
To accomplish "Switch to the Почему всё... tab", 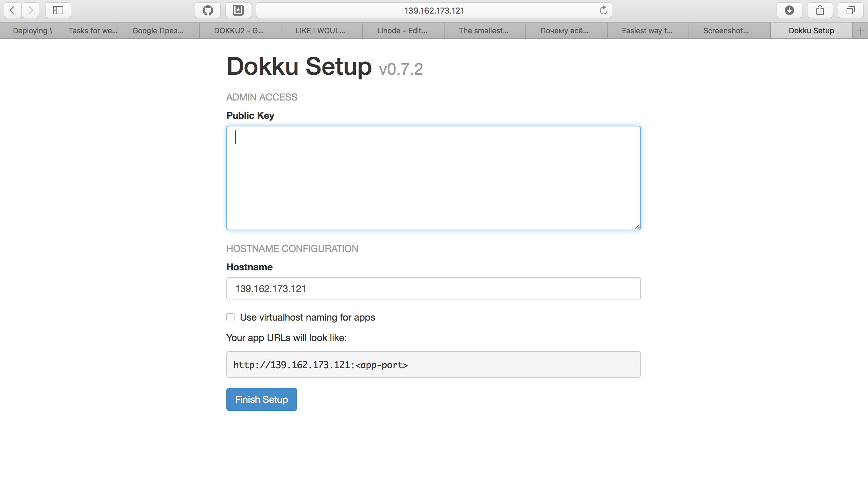I will [x=566, y=31].
